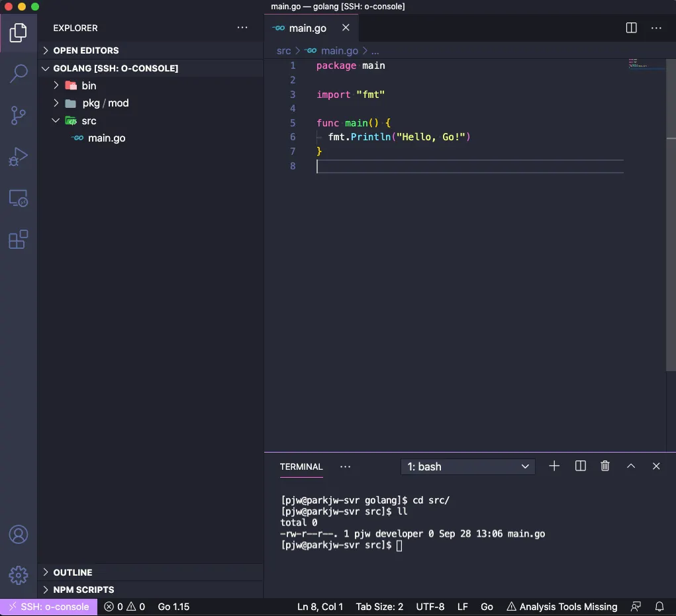Click SSH: o-console remote indicator
Image resolution: width=676 pixels, height=616 pixels.
[x=49, y=607]
